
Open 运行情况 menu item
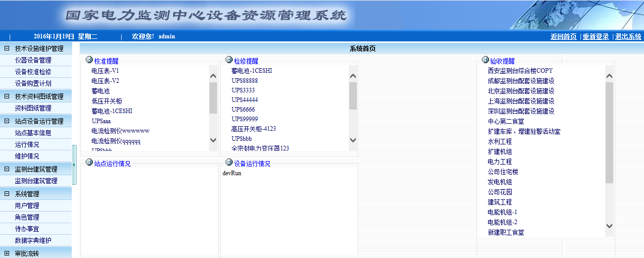point(27,144)
